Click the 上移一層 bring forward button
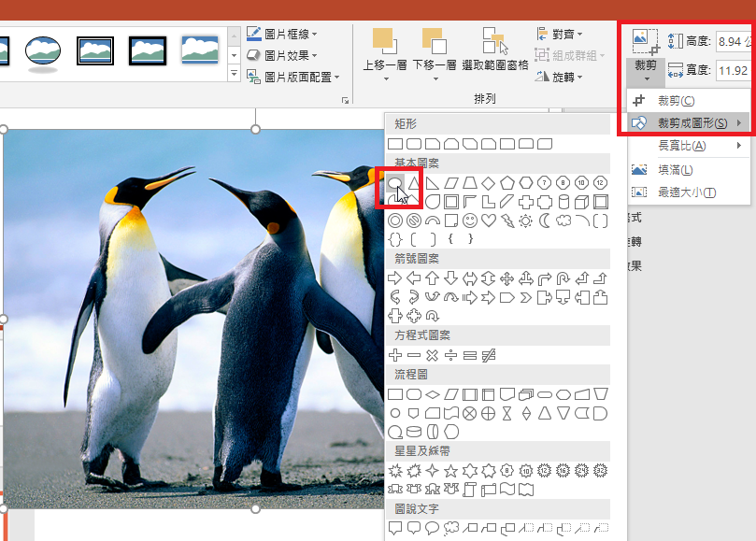This screenshot has width=756, height=541. coord(385,49)
